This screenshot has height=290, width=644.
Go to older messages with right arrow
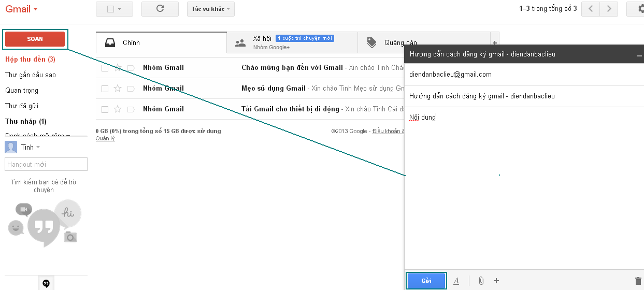point(609,9)
